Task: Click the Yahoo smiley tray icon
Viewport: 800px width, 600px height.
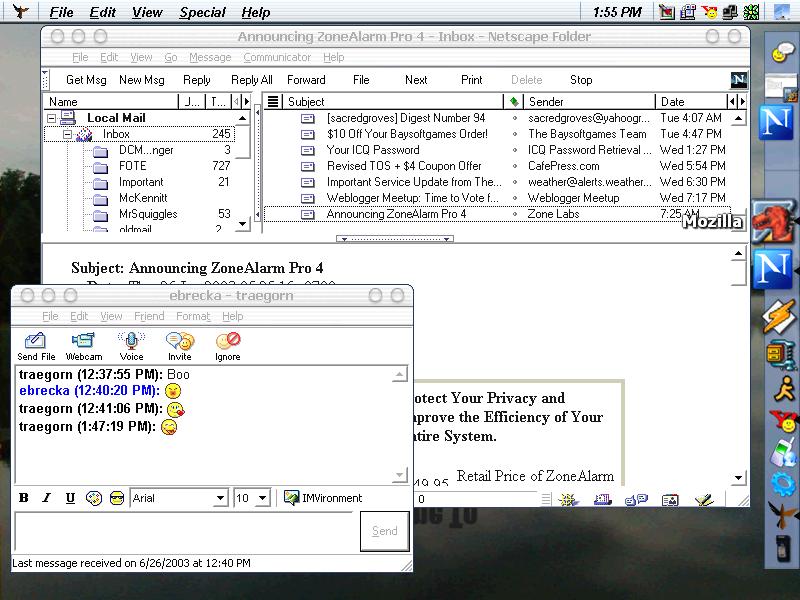Action: [x=709, y=12]
